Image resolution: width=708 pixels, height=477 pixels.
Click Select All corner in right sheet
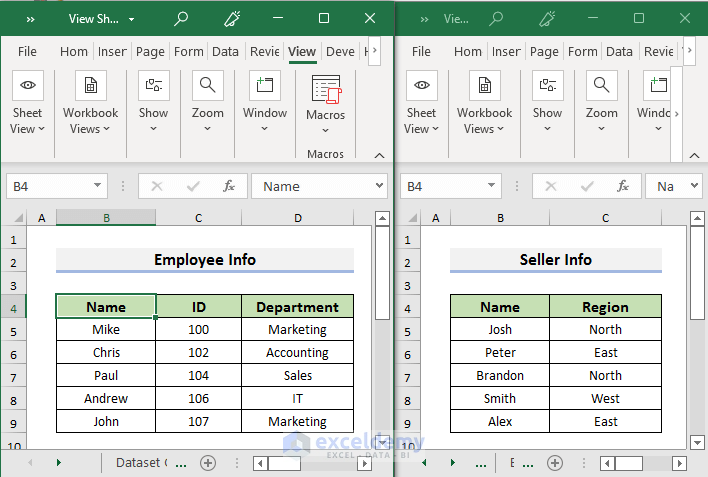tap(412, 218)
